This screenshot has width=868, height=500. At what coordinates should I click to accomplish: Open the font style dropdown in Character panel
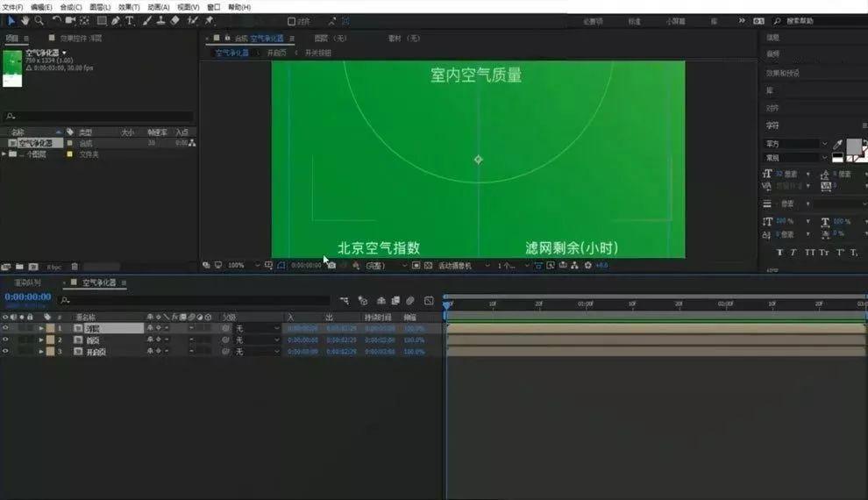click(x=796, y=158)
